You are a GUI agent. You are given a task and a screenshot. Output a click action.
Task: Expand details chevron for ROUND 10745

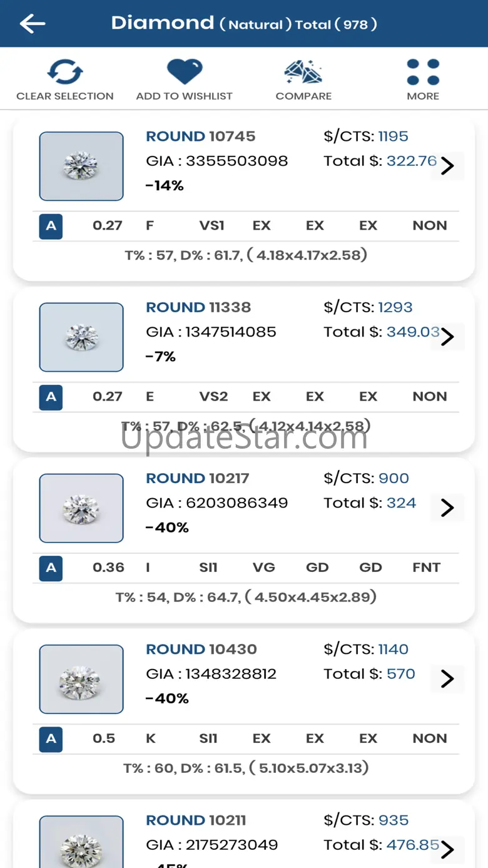tap(447, 166)
